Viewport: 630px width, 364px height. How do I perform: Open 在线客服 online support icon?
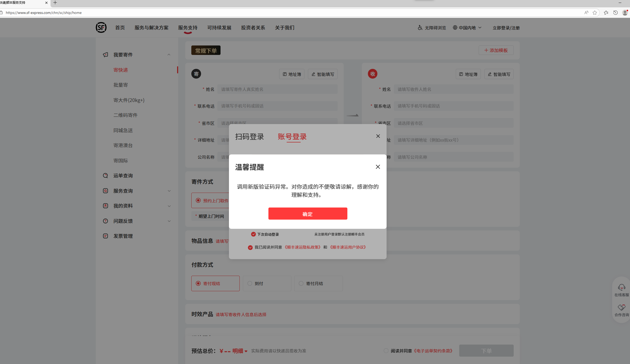(622, 287)
